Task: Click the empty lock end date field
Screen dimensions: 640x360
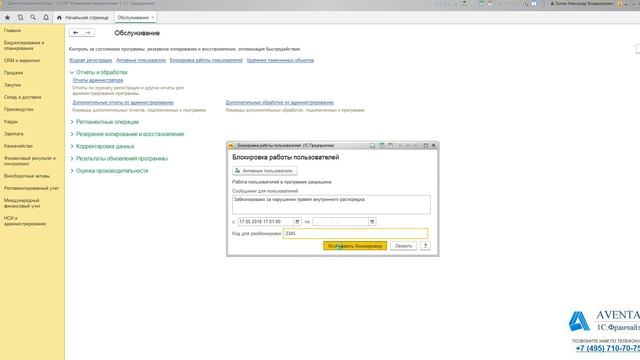Action: pyautogui.click(x=340, y=222)
